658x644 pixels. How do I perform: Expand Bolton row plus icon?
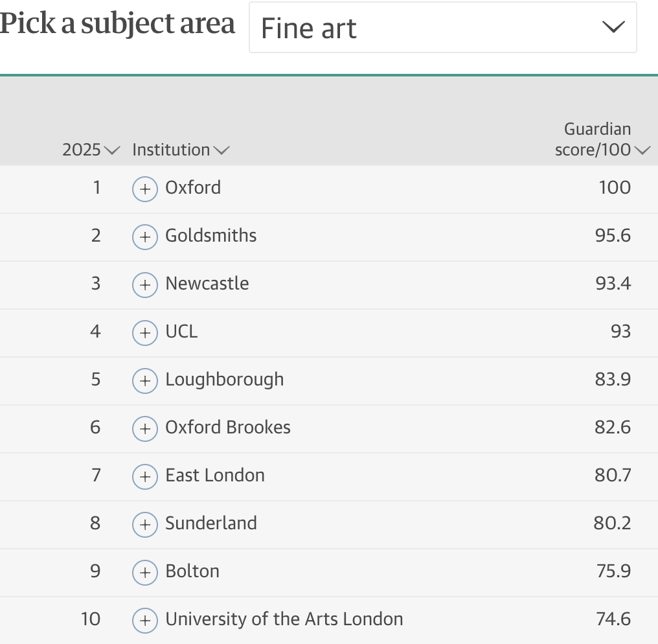tap(145, 572)
